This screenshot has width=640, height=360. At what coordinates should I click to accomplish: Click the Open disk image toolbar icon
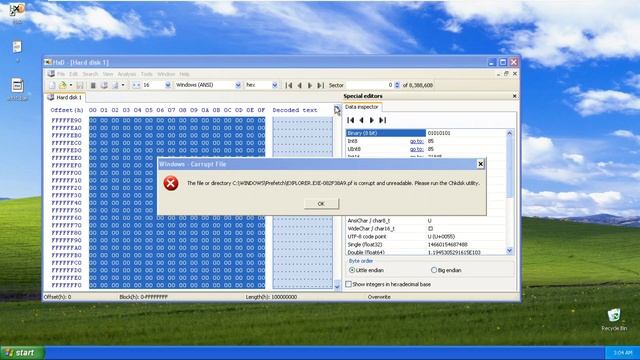(115, 85)
